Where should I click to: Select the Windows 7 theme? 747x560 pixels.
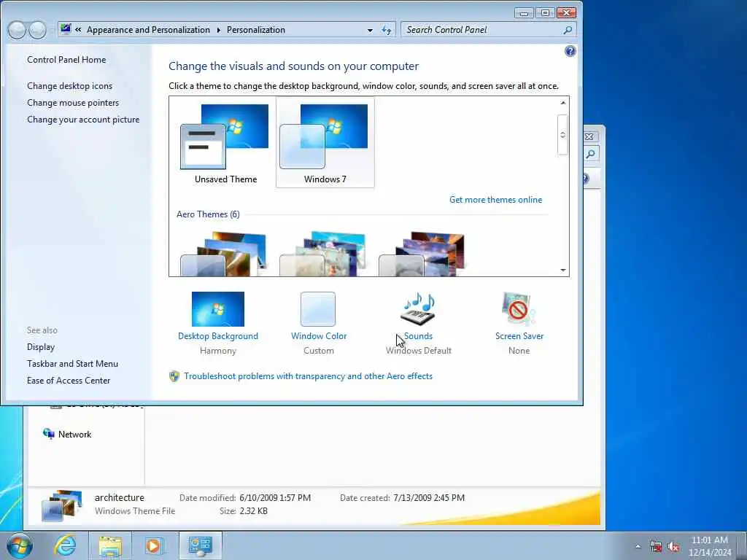[325, 143]
